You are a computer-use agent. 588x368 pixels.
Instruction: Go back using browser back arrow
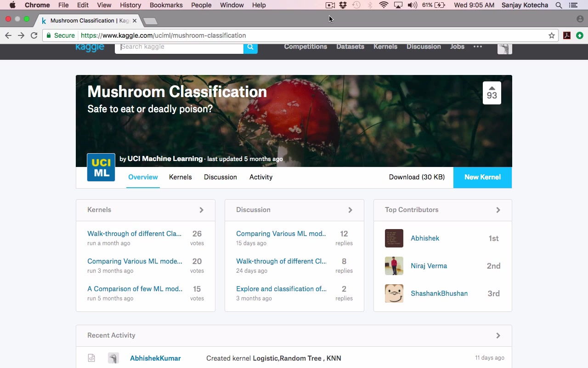(x=8, y=35)
